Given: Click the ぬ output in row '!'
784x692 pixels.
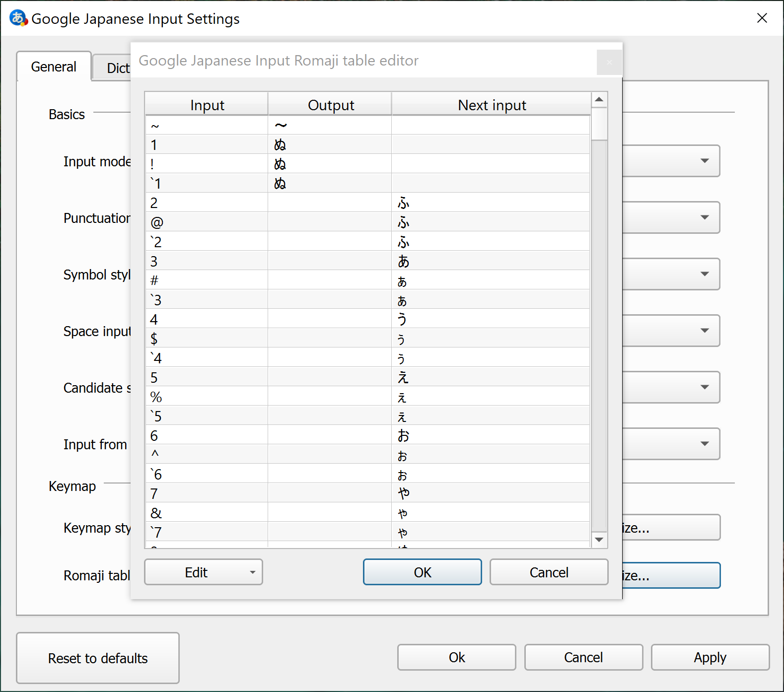Looking at the screenshot, I should [x=330, y=164].
